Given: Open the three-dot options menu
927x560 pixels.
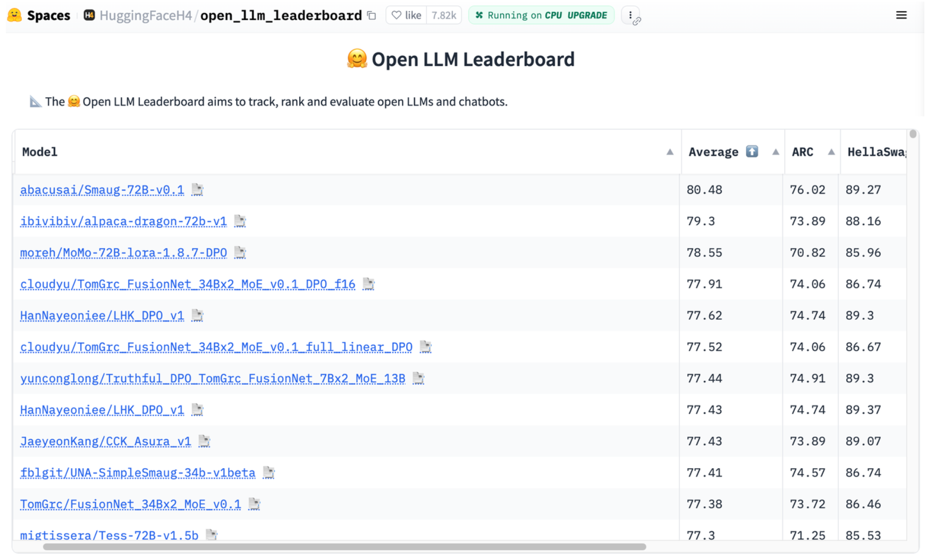Looking at the screenshot, I should [630, 15].
